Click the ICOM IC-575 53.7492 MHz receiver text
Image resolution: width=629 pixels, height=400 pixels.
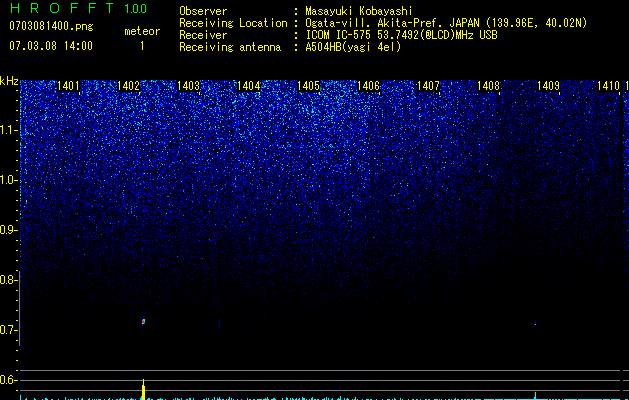coord(401,35)
